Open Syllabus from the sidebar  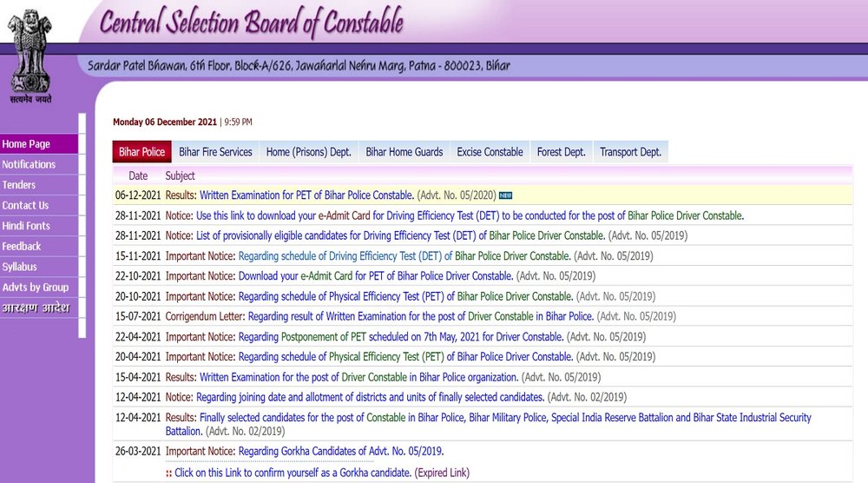point(20,267)
